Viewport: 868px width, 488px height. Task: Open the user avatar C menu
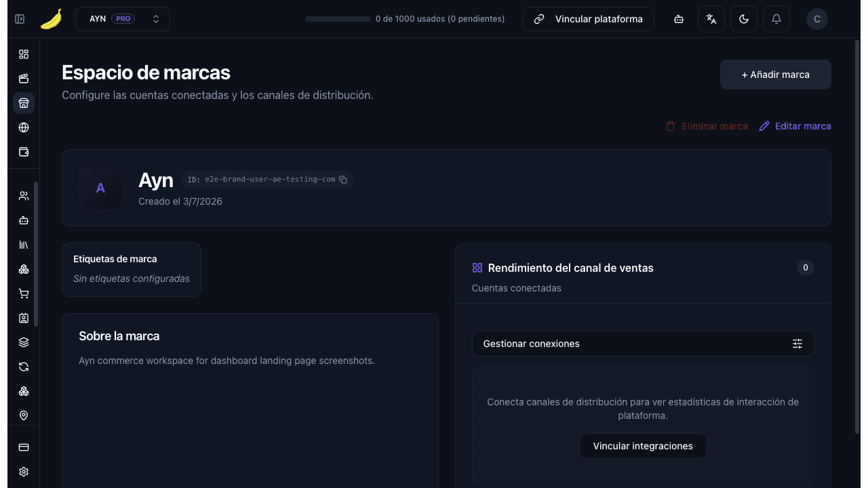click(x=817, y=19)
